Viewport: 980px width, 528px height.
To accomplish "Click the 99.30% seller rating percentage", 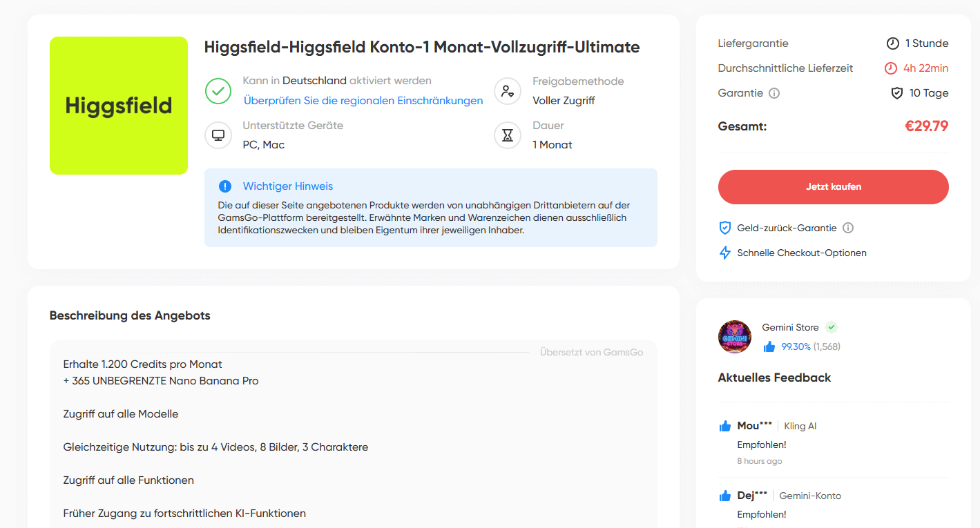I will pos(796,346).
